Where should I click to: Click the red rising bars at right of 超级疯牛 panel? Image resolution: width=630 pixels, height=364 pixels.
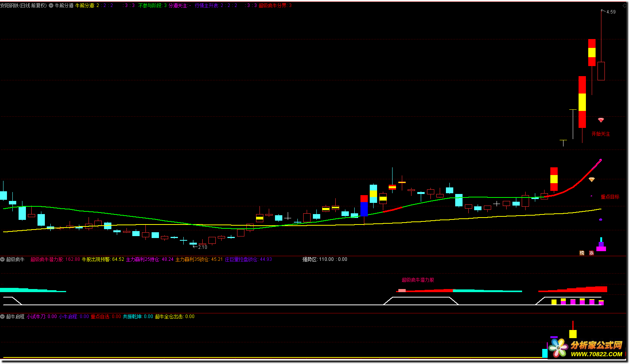pyautogui.click(x=573, y=289)
